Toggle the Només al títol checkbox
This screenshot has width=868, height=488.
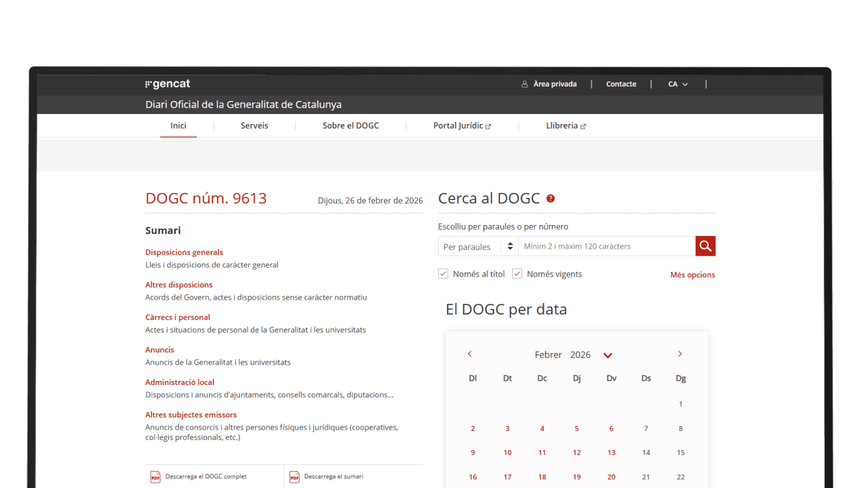pyautogui.click(x=443, y=274)
